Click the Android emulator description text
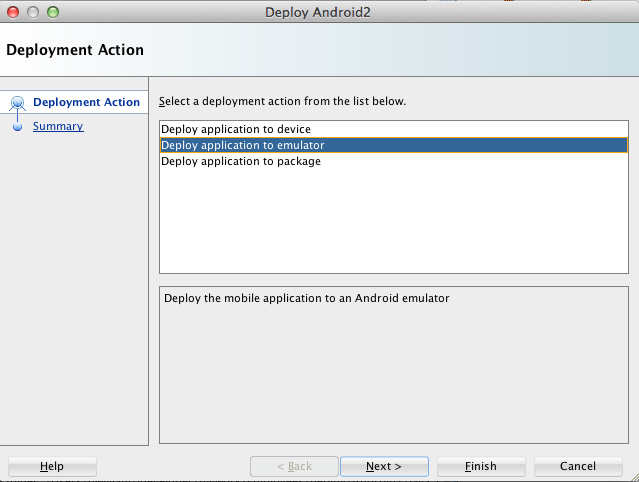 (306, 298)
